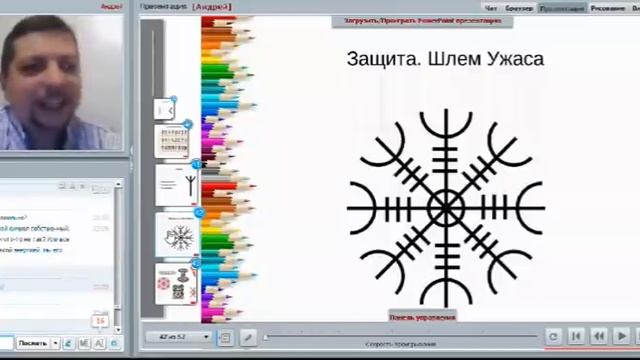Image resolution: width=640 pixels, height=360 pixels.
Task: Open the slide number dropdown 42 из 52
Action: click(178, 337)
